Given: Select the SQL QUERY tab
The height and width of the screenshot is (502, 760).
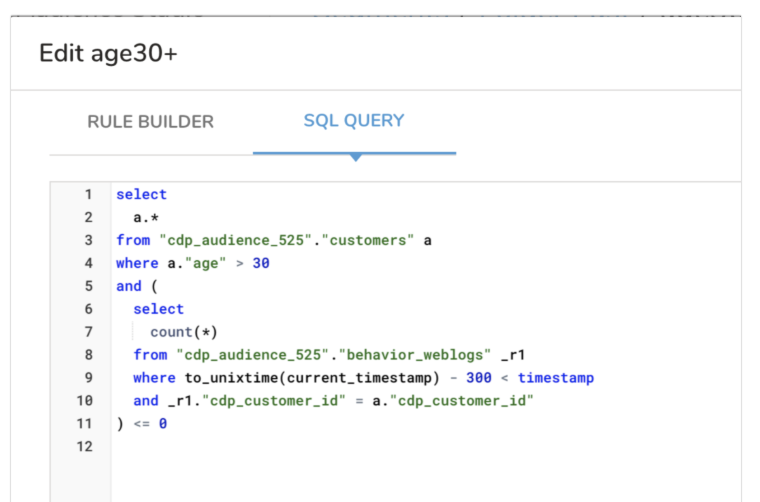Looking at the screenshot, I should 354,121.
